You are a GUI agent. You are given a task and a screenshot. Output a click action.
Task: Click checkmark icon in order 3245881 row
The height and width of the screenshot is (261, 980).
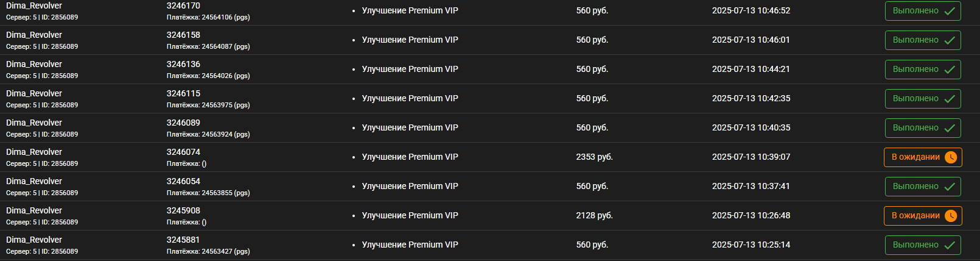click(x=949, y=245)
